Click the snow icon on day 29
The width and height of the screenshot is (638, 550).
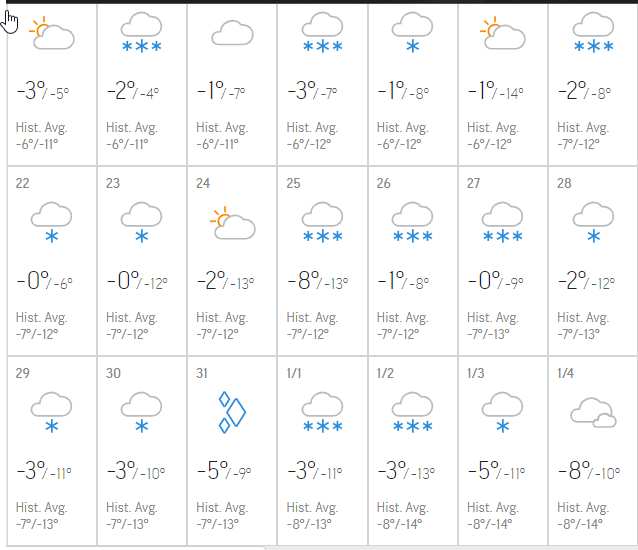tap(51, 412)
